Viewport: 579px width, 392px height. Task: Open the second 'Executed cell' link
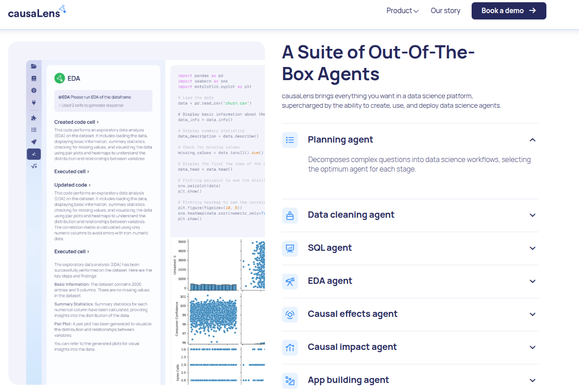pos(72,251)
